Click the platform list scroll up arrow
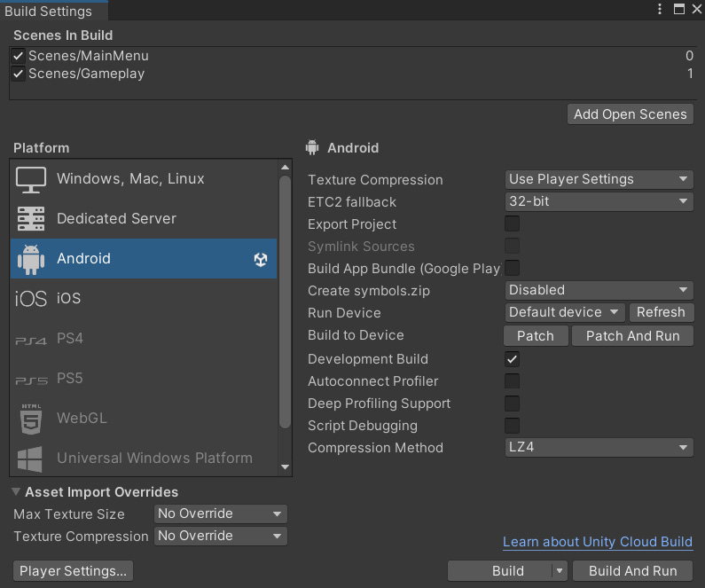Viewport: 705px width, 588px height. click(x=285, y=168)
